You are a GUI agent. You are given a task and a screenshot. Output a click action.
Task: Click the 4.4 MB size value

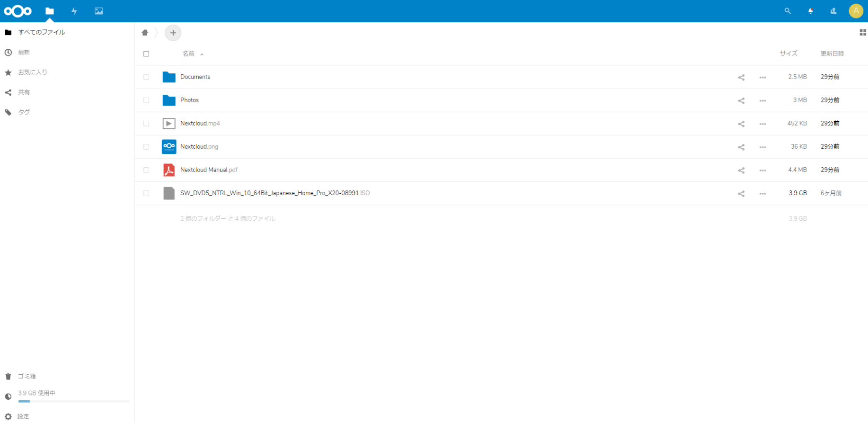[797, 170]
